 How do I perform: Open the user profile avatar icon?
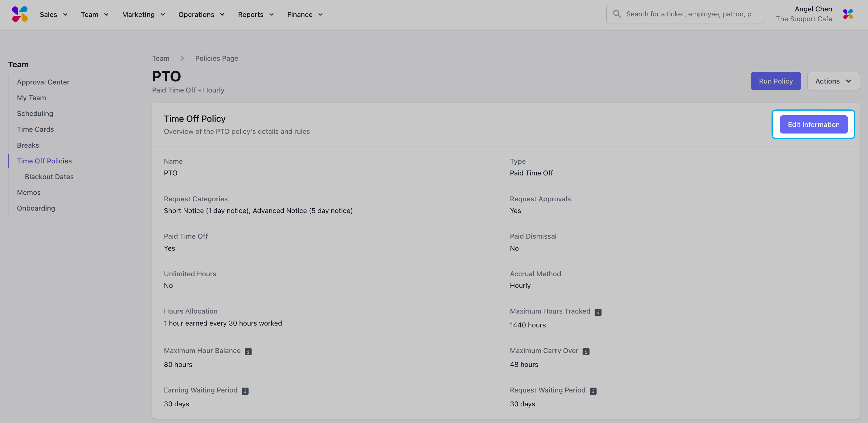tap(848, 14)
